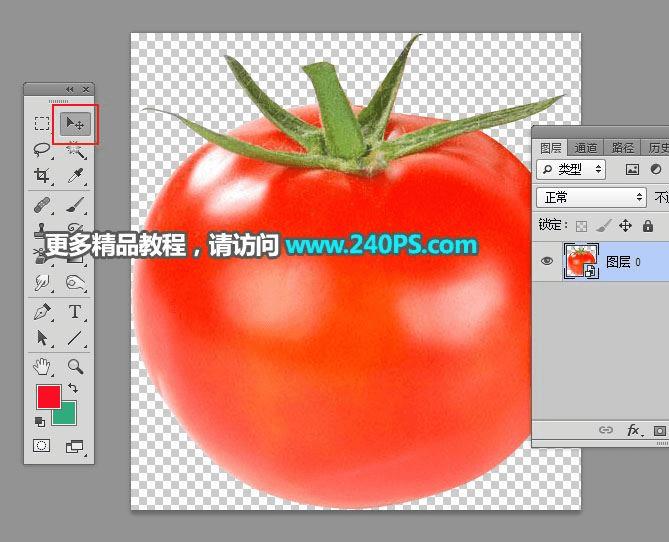Hide 图层 0 with eye icon

point(547,261)
